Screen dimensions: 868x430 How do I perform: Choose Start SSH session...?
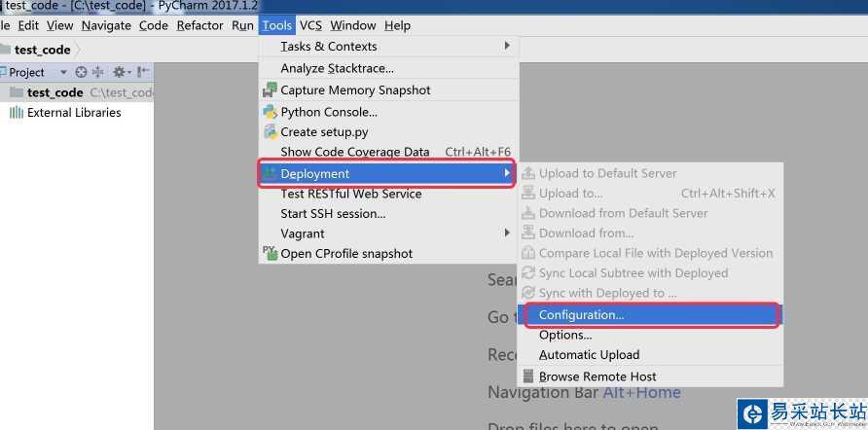333,213
